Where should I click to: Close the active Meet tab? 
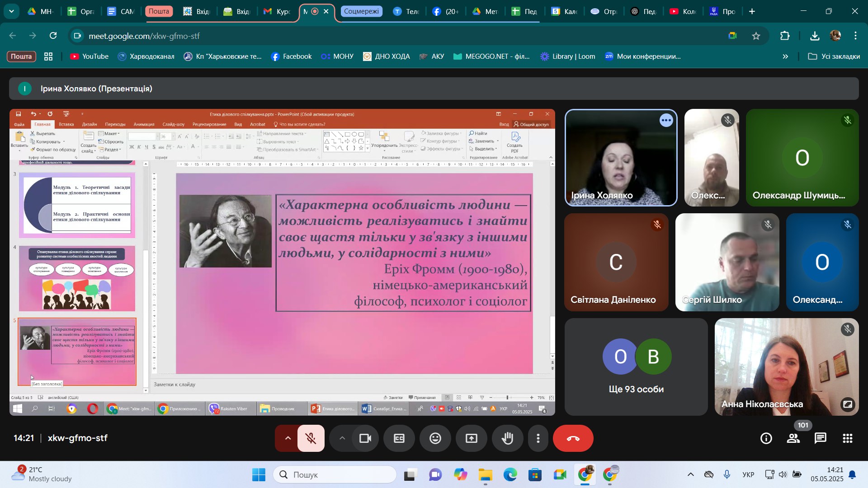326,11
